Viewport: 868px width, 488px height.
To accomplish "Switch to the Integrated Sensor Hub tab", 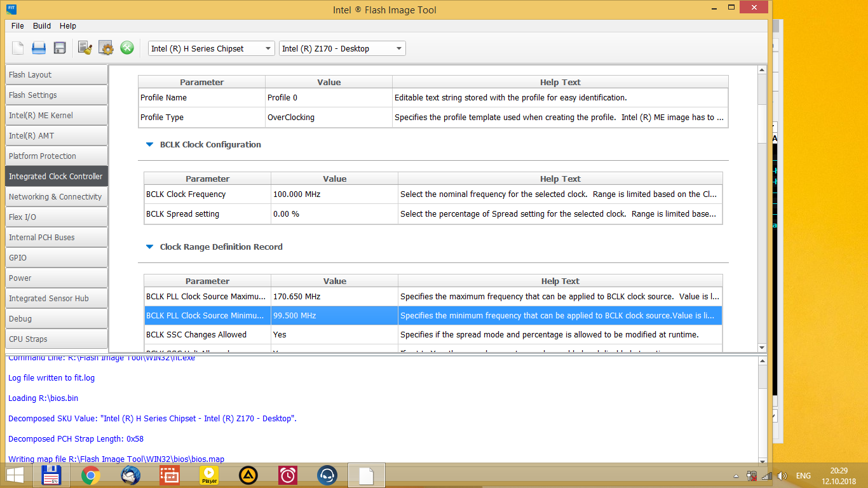I will click(x=56, y=298).
